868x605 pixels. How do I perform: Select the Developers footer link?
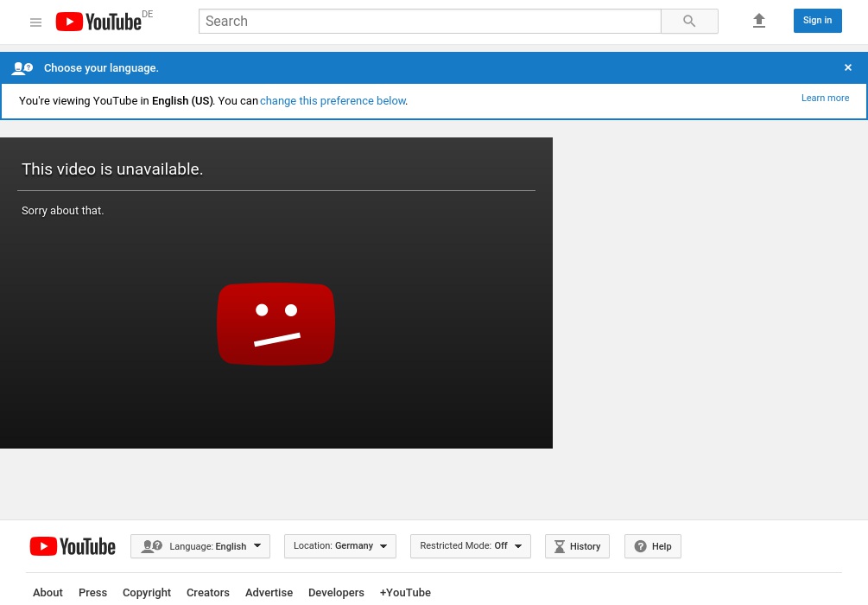point(336,593)
